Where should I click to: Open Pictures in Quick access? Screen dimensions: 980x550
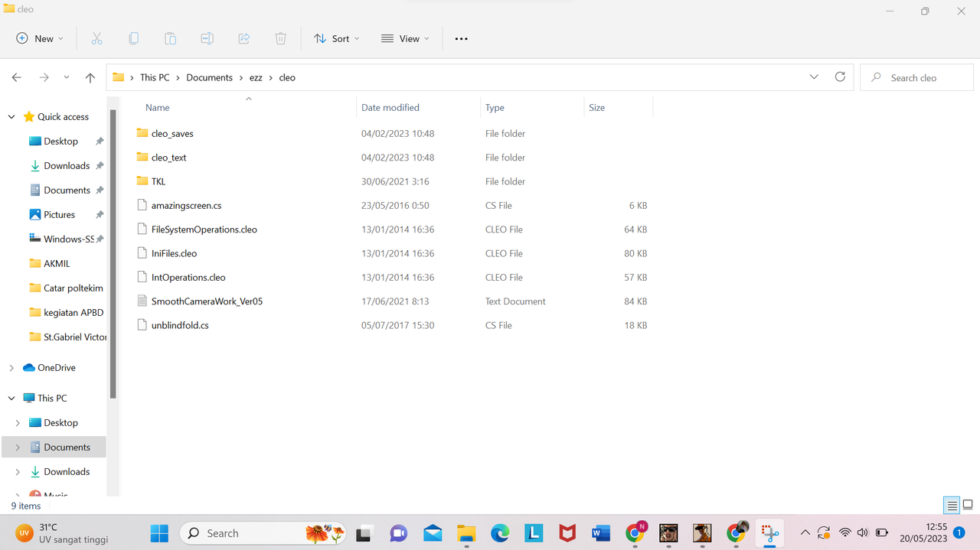59,215
